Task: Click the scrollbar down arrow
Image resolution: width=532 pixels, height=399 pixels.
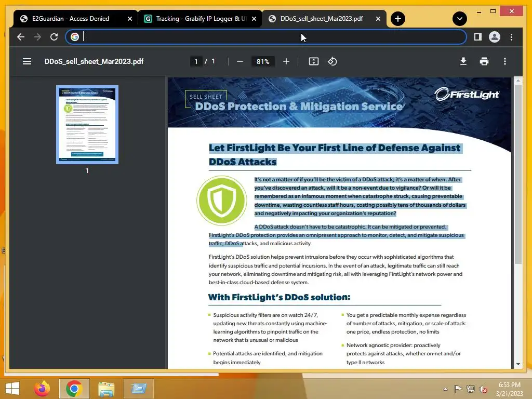Action: point(518,364)
